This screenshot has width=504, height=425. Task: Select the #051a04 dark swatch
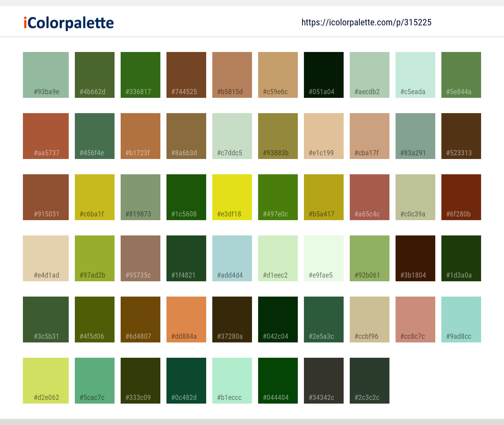click(324, 75)
